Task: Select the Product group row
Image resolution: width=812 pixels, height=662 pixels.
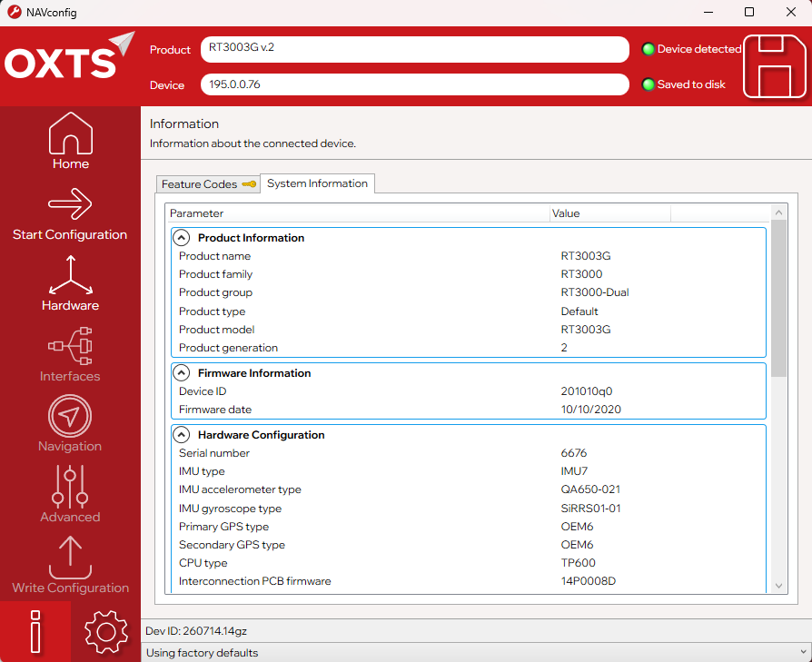Action: [468, 292]
